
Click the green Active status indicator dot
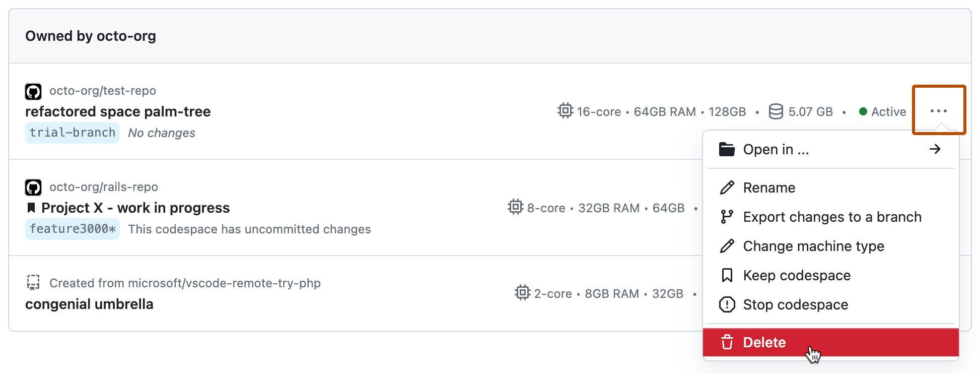tap(862, 111)
